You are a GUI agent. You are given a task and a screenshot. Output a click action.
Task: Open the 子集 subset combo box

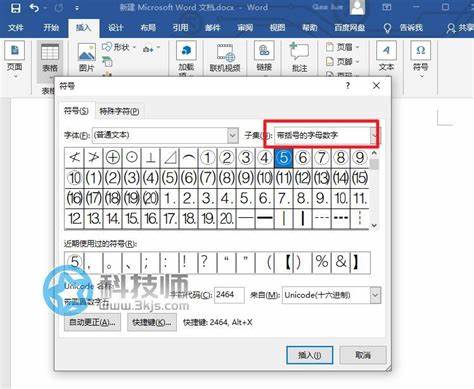click(326, 135)
